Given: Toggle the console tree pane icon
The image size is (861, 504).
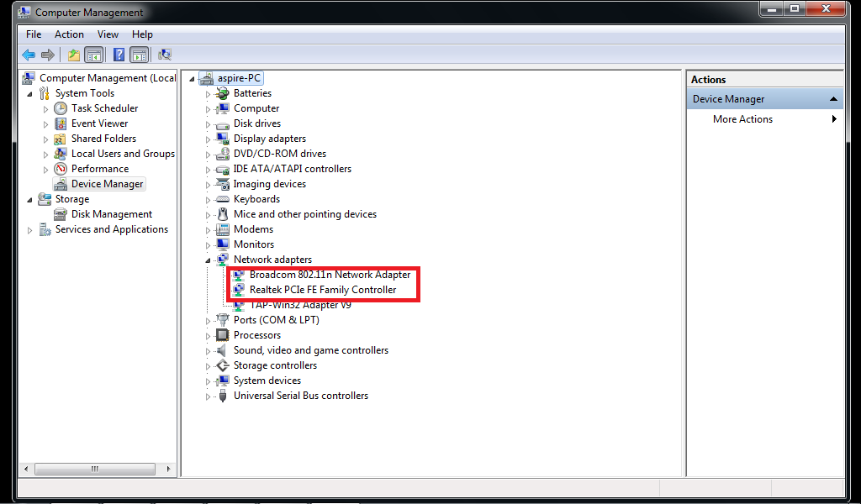Looking at the screenshot, I should (x=93, y=54).
